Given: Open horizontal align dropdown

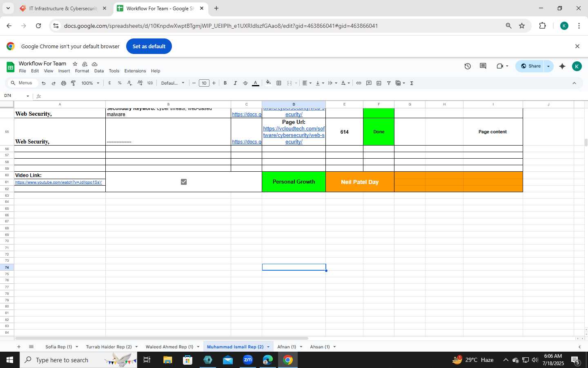Looking at the screenshot, I should click(307, 83).
